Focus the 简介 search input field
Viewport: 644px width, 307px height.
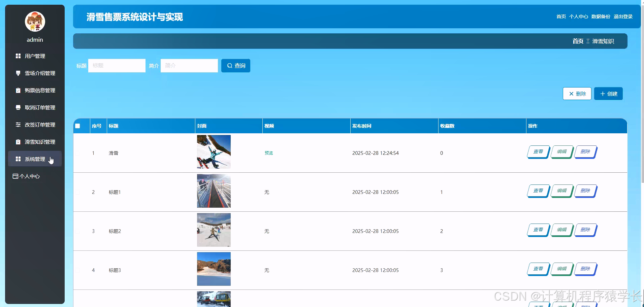189,66
